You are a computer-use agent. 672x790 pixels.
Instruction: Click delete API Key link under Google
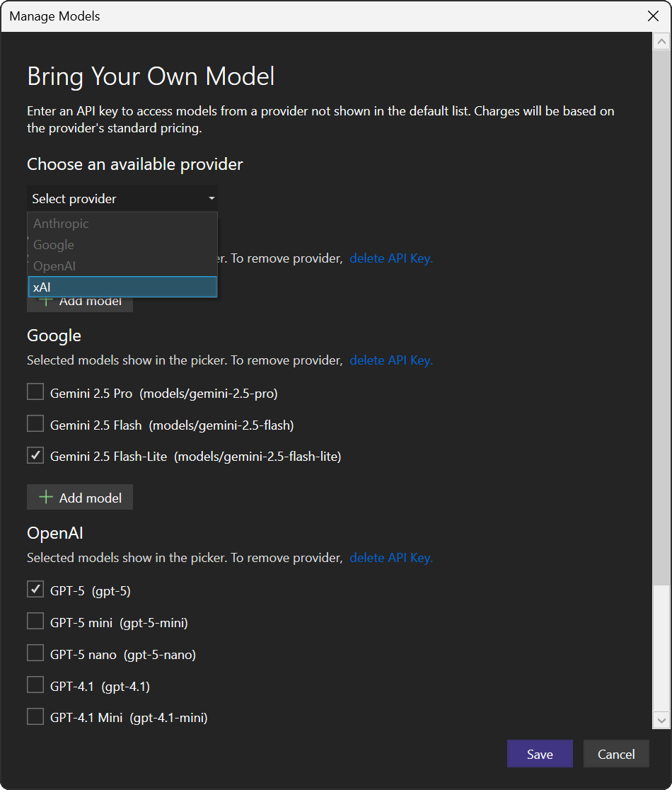(x=391, y=360)
